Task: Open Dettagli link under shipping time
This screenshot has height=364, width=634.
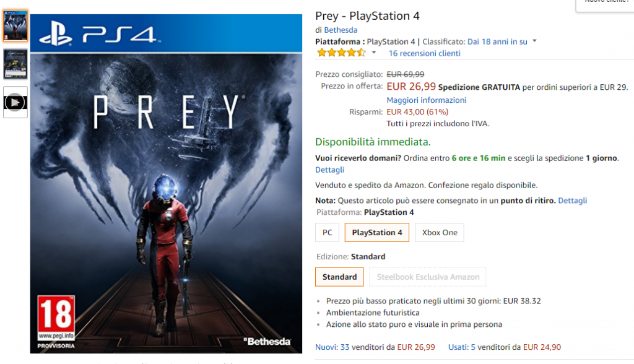Action: click(x=329, y=170)
